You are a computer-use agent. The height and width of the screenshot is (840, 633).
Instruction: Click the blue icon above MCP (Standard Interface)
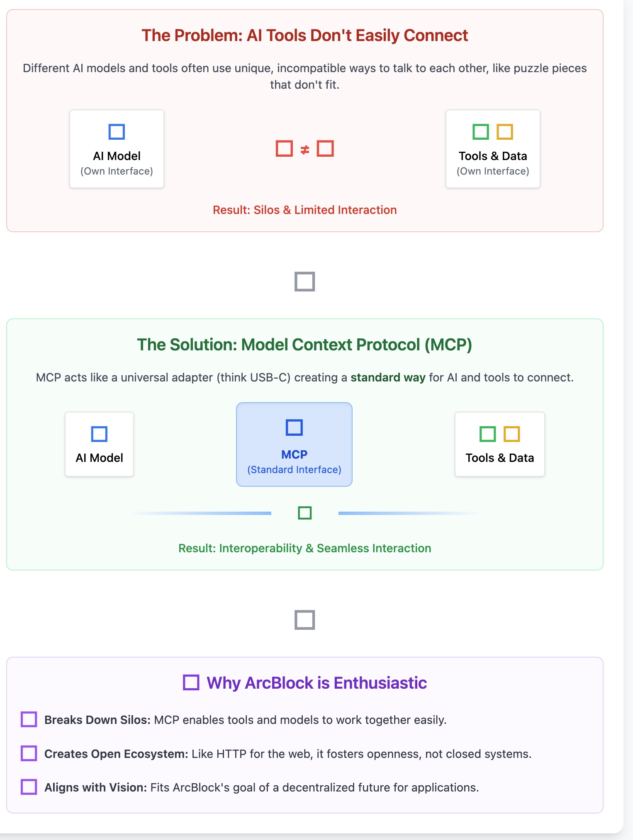click(294, 427)
